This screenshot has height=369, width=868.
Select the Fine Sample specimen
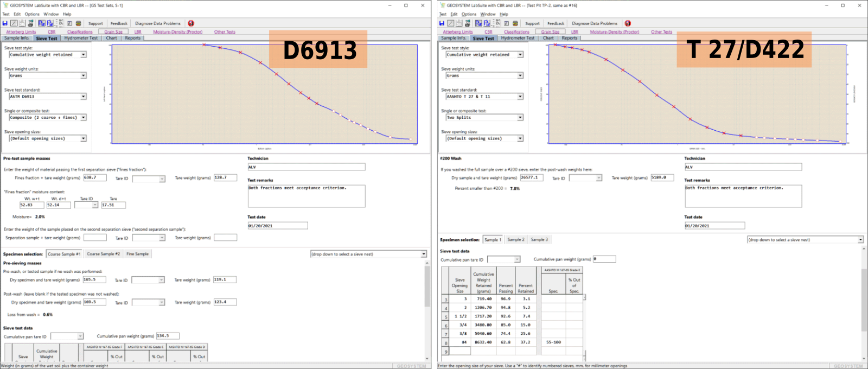coord(137,254)
